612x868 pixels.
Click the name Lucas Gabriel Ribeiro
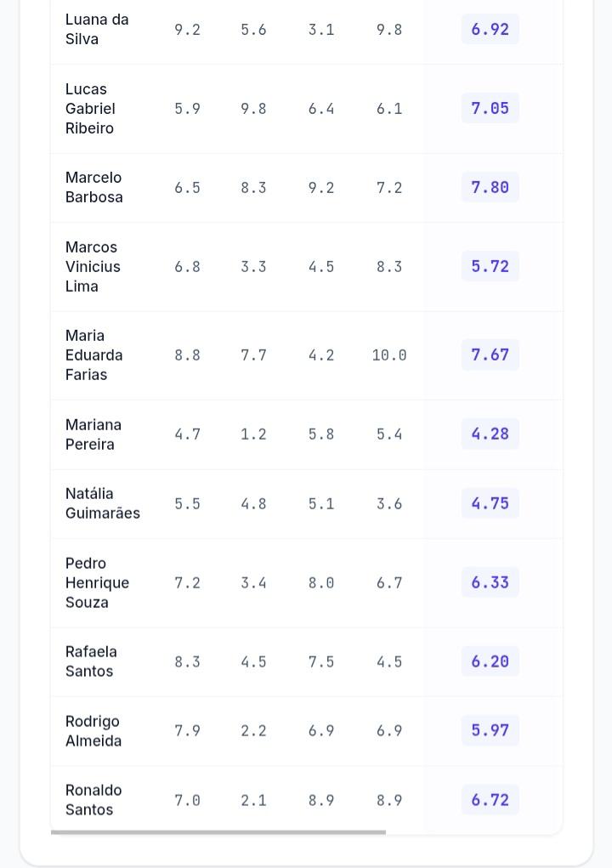click(90, 109)
